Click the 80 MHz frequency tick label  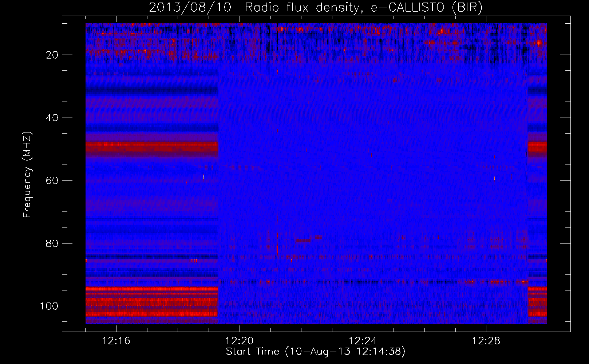click(x=52, y=244)
